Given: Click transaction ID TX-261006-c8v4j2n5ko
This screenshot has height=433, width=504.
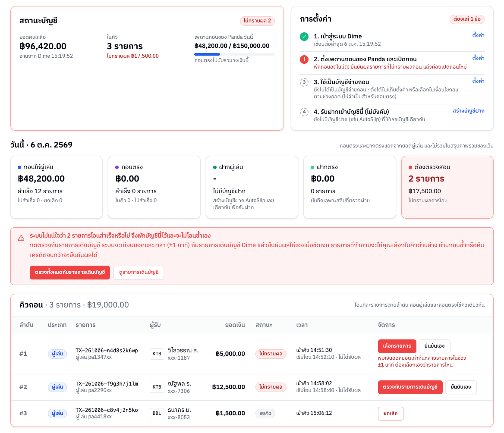Looking at the screenshot, I should pyautogui.click(x=107, y=410).
